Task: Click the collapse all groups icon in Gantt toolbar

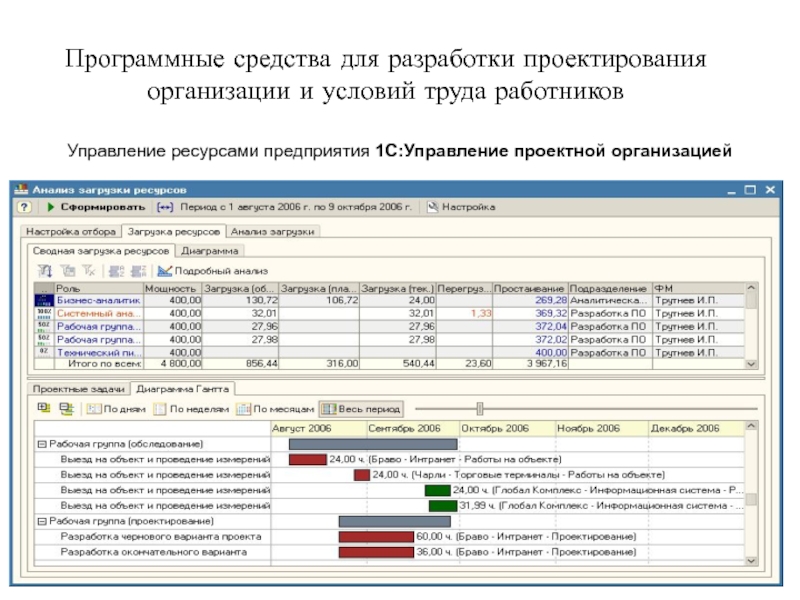Action: 66,408
